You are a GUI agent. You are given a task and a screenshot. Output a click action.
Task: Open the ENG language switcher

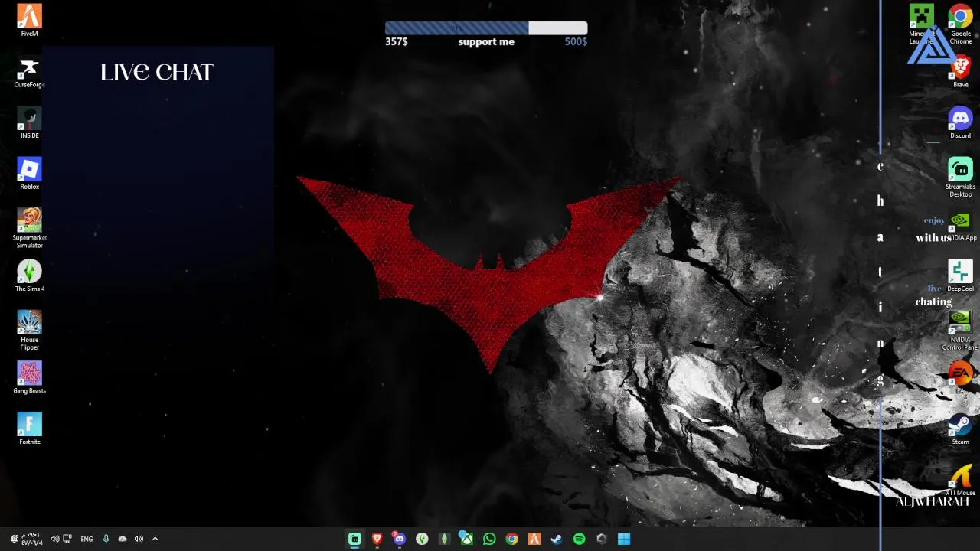[x=87, y=539]
